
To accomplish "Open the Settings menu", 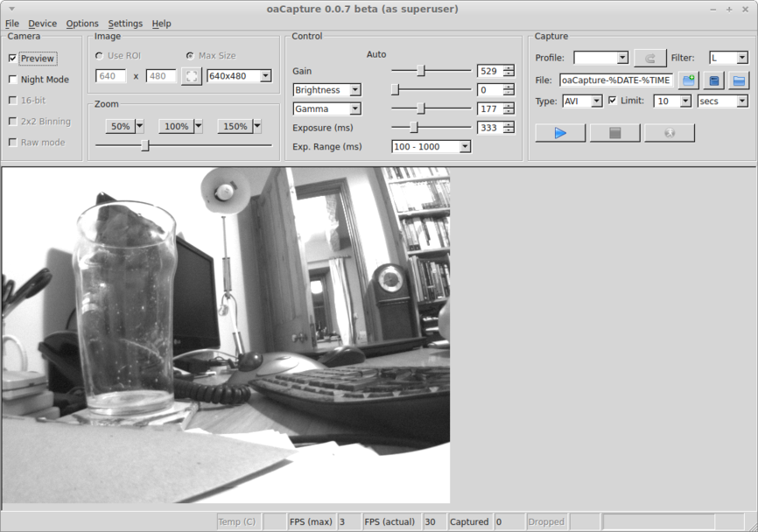I will (125, 24).
